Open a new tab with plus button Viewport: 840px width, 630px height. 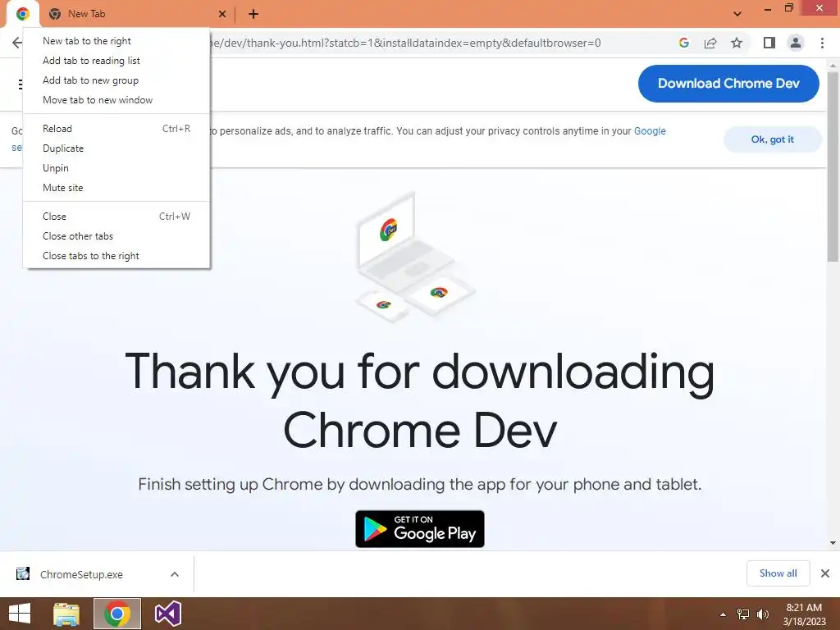[253, 14]
